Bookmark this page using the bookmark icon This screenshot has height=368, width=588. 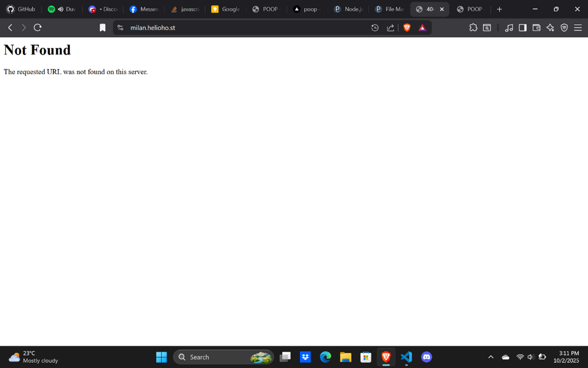tap(102, 28)
